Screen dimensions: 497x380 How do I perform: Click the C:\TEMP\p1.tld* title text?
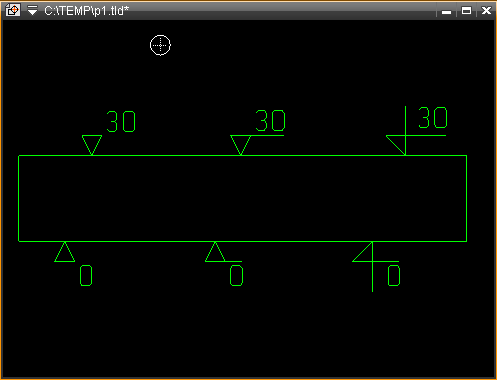pos(86,11)
